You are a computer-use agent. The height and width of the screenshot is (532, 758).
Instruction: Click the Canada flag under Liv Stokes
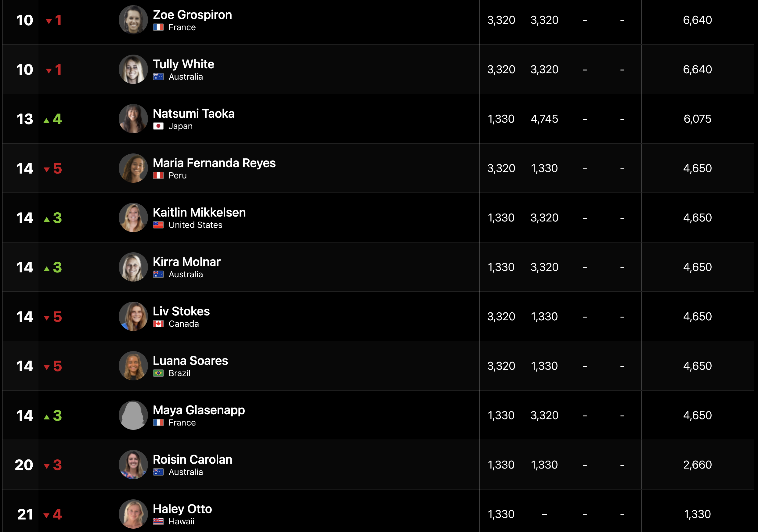[x=158, y=324]
